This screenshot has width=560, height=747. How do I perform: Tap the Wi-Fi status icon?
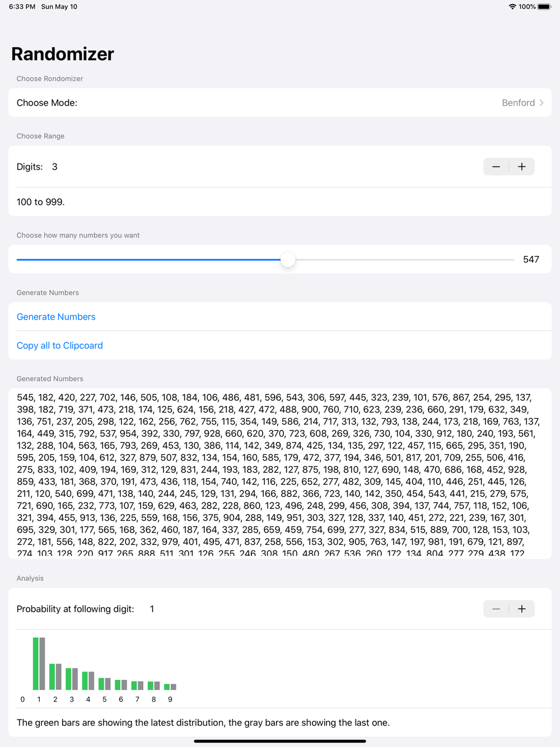click(512, 7)
